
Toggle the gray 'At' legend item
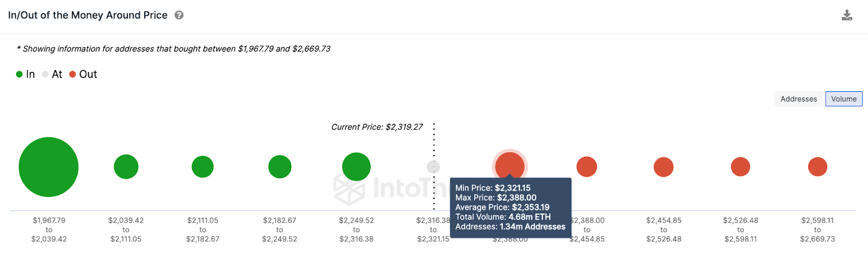coord(52,74)
